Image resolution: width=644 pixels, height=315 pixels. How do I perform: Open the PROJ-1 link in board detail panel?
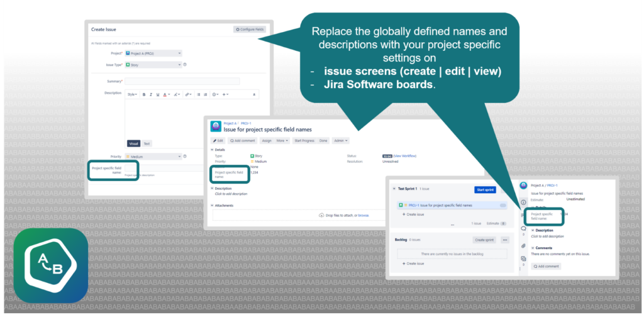(x=552, y=185)
